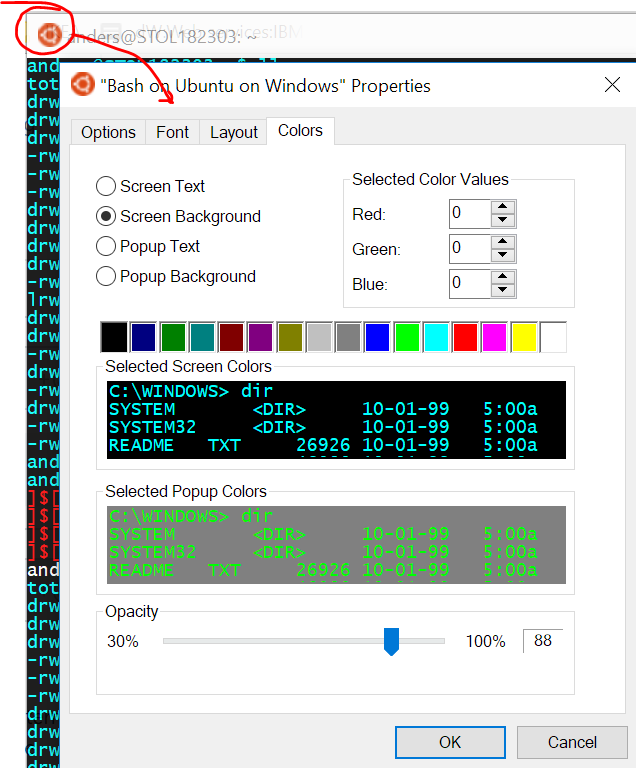The height and width of the screenshot is (768, 636).
Task: Pick the light gray color swatch
Action: click(x=319, y=337)
